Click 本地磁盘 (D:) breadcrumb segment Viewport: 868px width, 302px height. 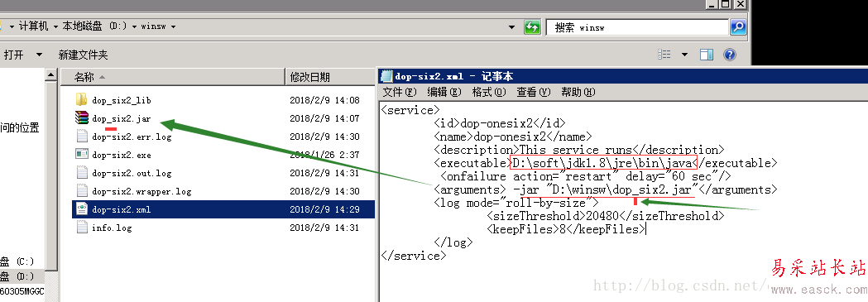click(95, 26)
